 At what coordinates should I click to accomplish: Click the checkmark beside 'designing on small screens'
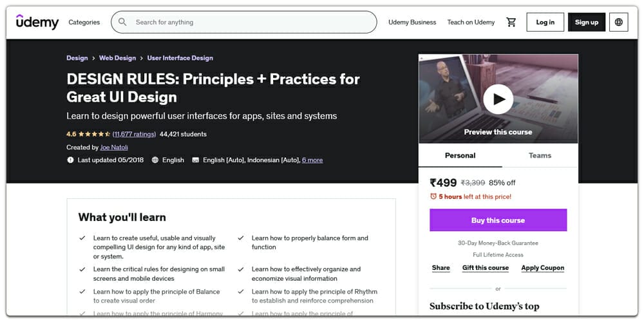[x=82, y=269]
